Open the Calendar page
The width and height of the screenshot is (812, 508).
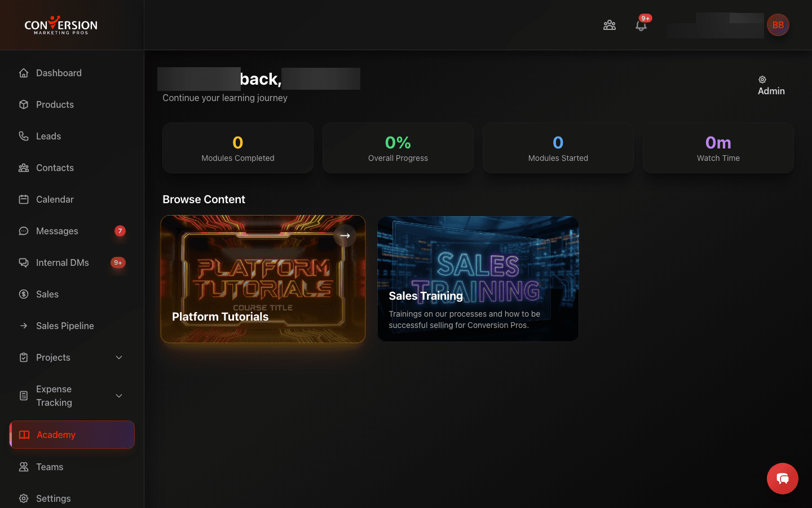point(55,199)
